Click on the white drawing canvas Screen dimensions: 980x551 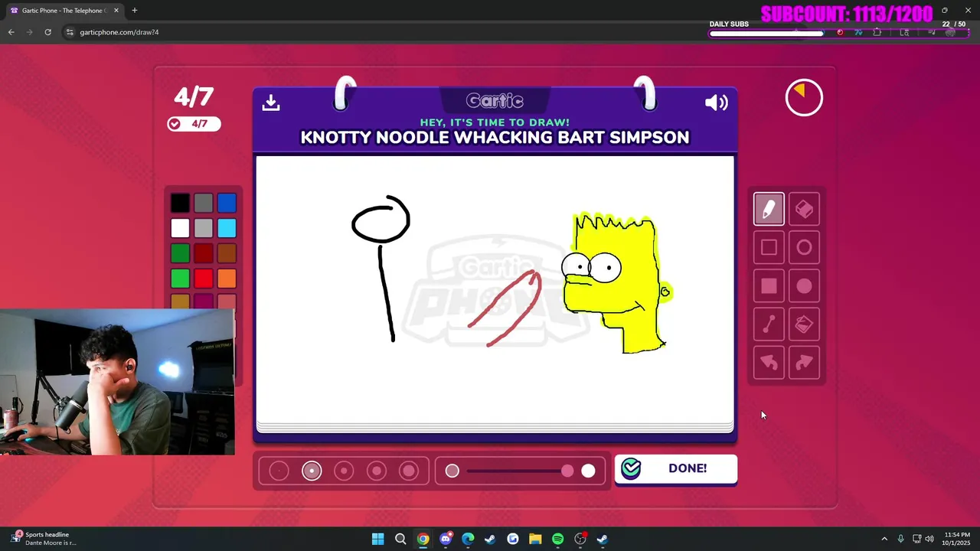click(x=495, y=289)
